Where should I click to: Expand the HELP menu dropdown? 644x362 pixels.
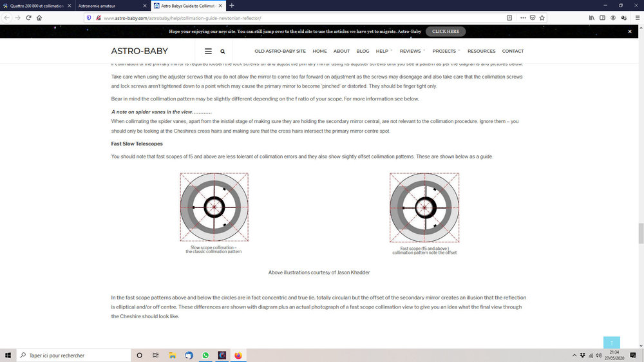pyautogui.click(x=384, y=52)
